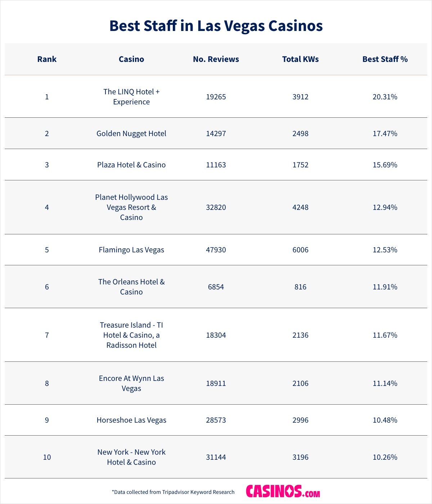The image size is (432, 504).
Task: Select the Golden Nugget Hotel entry
Action: [131, 134]
